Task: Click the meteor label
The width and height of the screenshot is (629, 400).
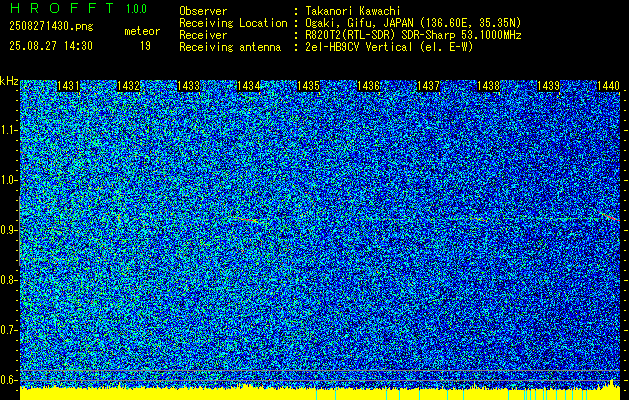Action: [142, 31]
